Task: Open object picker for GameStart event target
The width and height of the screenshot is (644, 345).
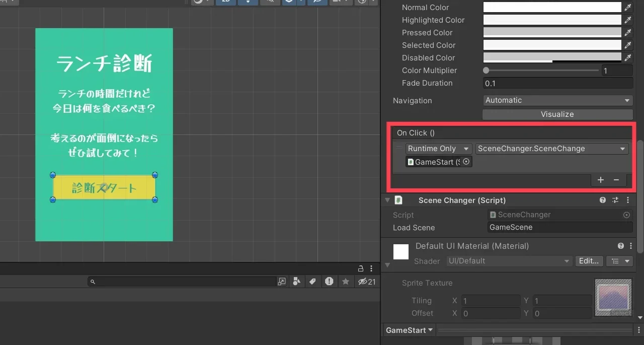Action: coord(466,162)
